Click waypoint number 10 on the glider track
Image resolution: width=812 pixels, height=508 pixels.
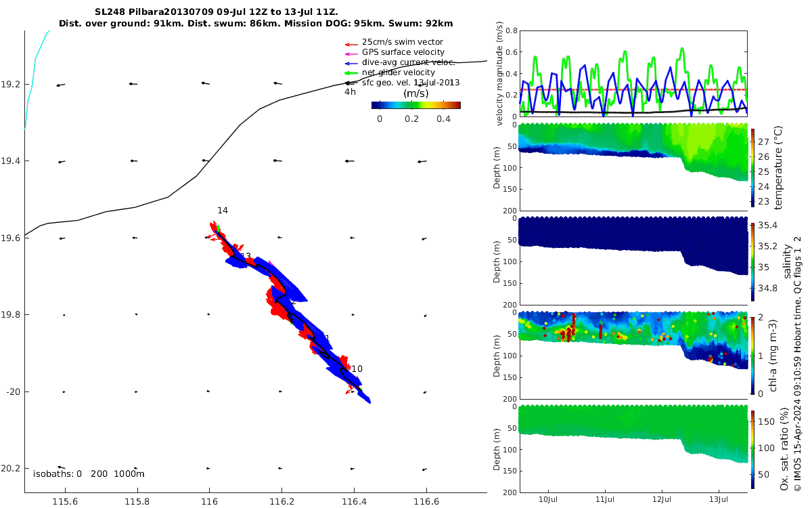click(357, 369)
